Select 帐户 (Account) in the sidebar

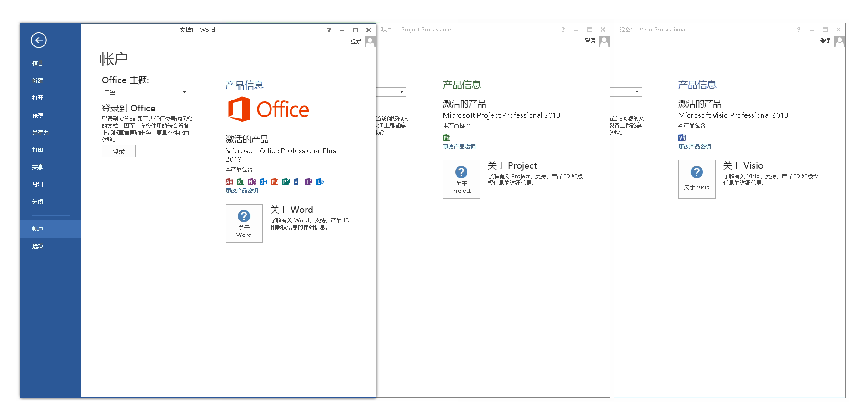point(50,229)
